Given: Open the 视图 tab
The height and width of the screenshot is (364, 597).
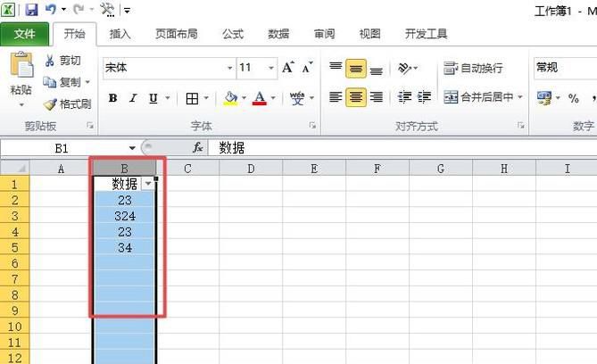Looking at the screenshot, I should pos(369,34).
